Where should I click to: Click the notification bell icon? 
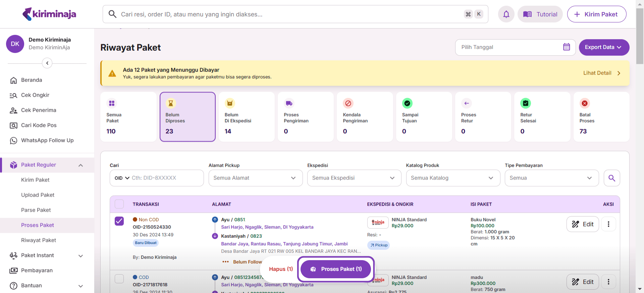tap(506, 14)
